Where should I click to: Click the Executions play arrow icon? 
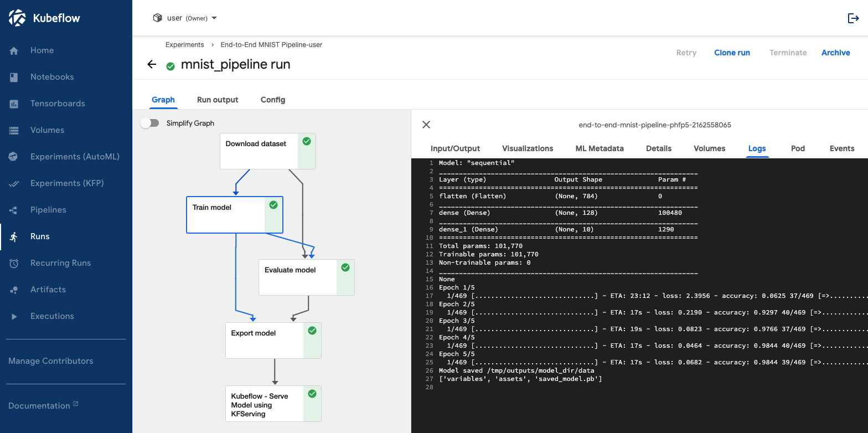click(14, 316)
